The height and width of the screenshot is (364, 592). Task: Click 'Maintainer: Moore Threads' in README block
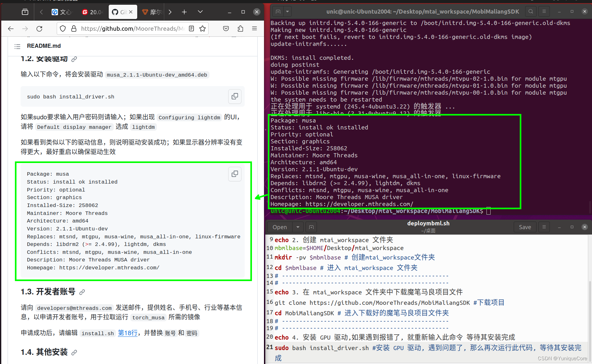tap(67, 213)
